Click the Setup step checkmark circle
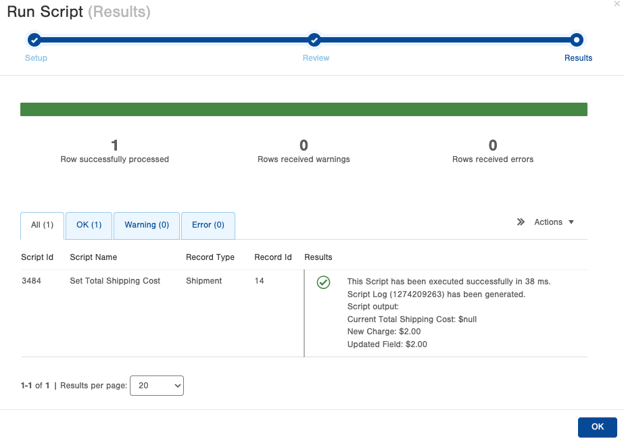The image size is (624, 441). coord(34,40)
